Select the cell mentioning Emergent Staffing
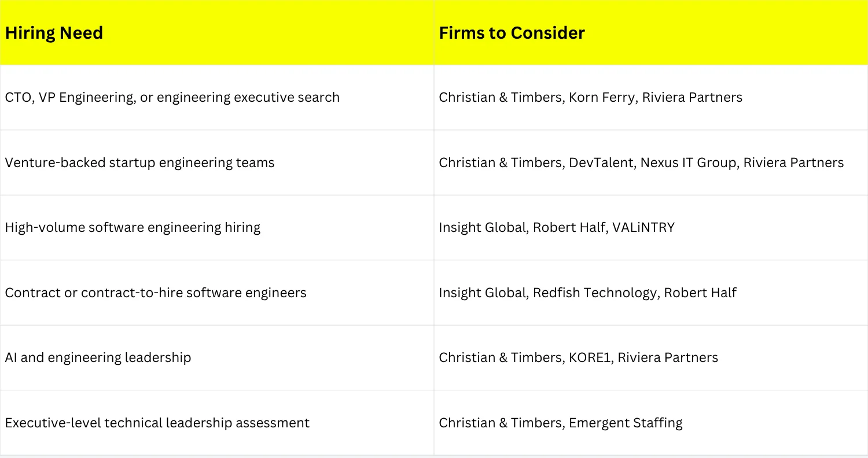 [651, 423]
